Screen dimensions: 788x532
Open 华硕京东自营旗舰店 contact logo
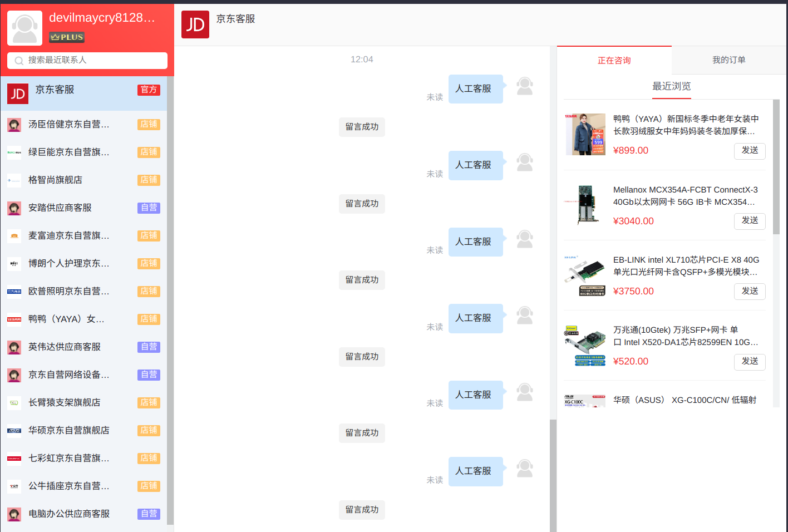14,431
